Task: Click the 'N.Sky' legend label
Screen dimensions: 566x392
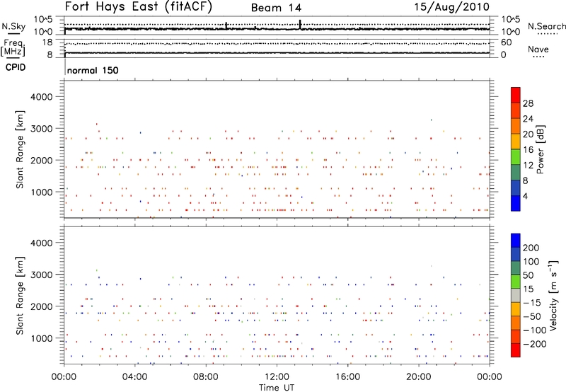Action: (13, 26)
